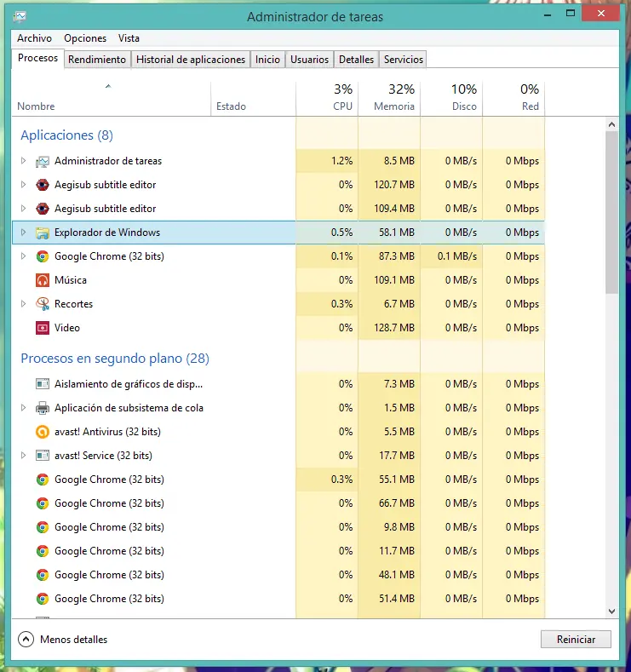
Task: Click the scrollbar down arrow
Action: (x=611, y=612)
